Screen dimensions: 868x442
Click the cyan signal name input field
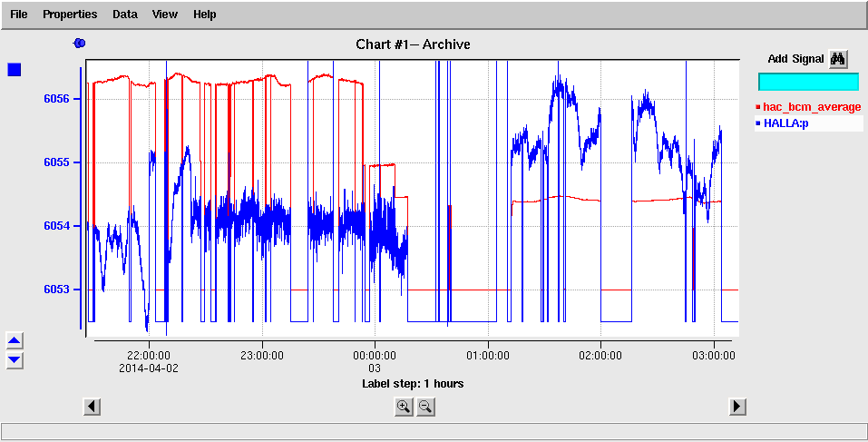point(808,82)
